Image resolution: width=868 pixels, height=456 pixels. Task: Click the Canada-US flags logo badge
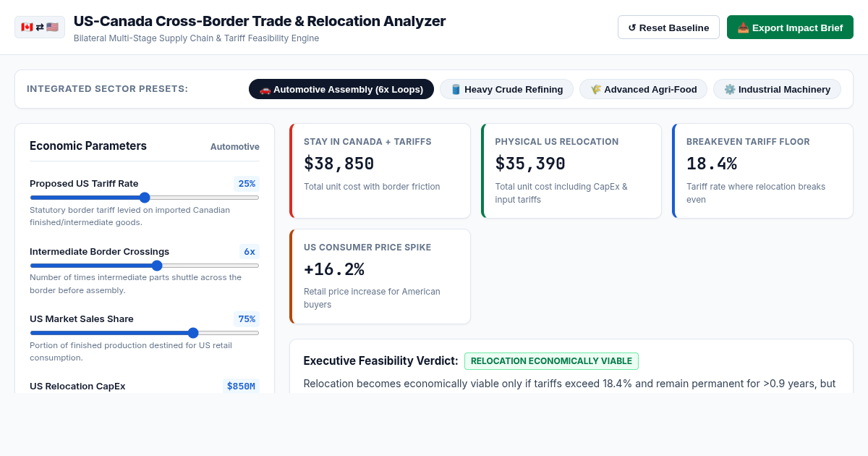tap(40, 28)
